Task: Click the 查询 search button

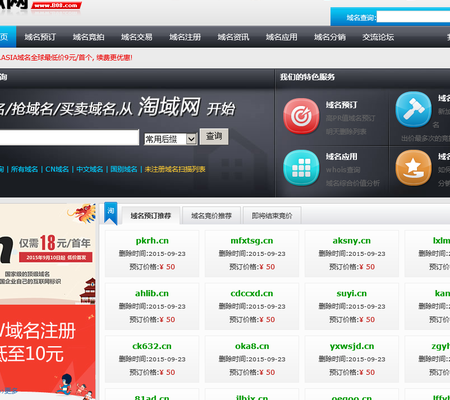Action: click(214, 136)
